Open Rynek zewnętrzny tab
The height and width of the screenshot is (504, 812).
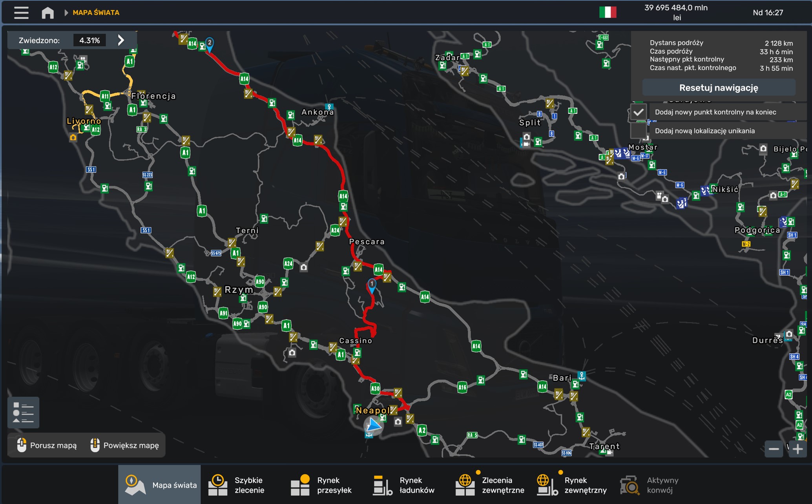coord(571,485)
